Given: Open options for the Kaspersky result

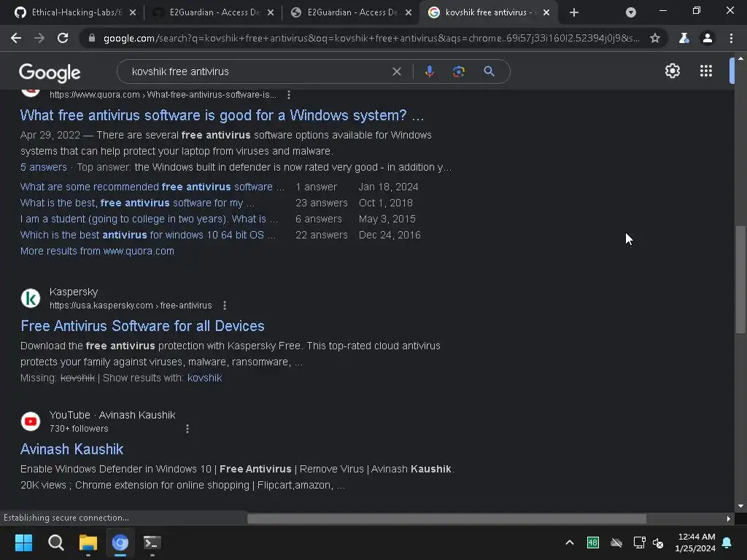Looking at the screenshot, I should (x=225, y=306).
